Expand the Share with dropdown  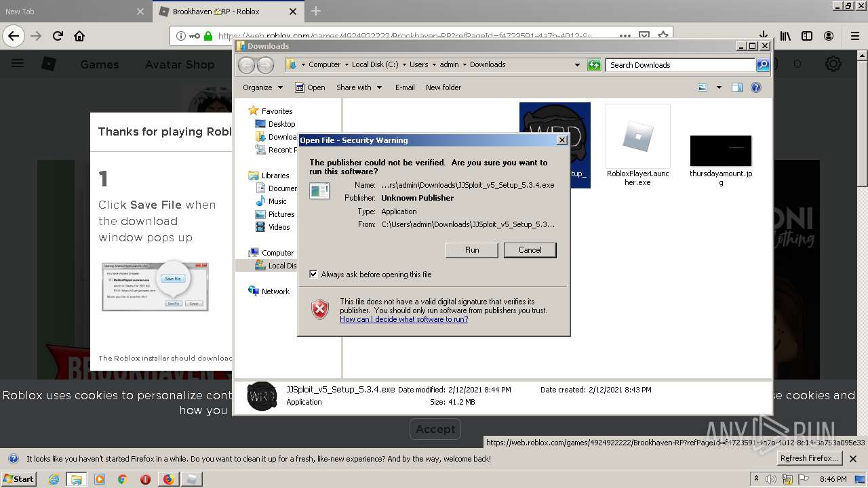(359, 87)
